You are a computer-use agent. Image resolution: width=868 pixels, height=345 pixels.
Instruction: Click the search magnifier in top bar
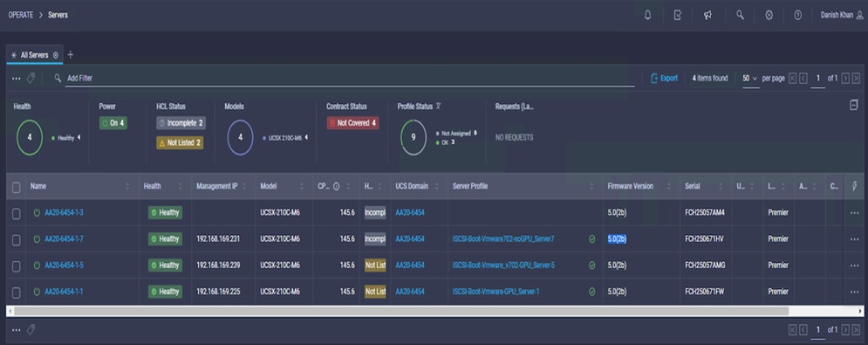point(740,15)
